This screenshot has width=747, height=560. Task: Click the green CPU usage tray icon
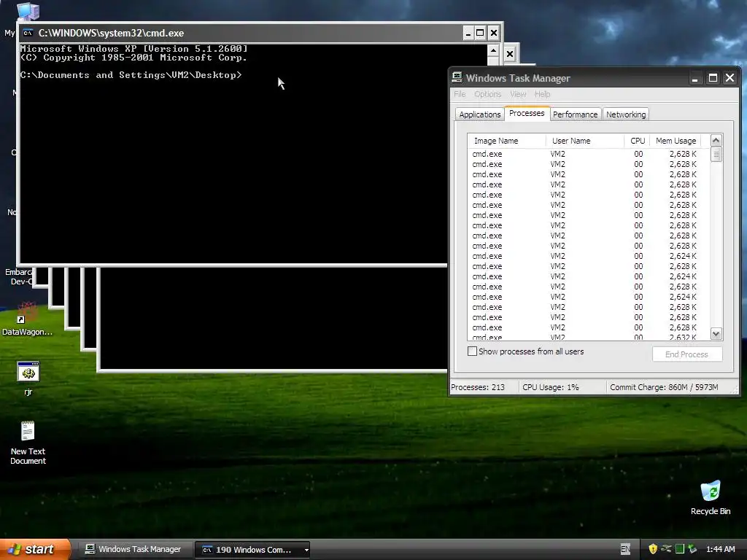680,548
